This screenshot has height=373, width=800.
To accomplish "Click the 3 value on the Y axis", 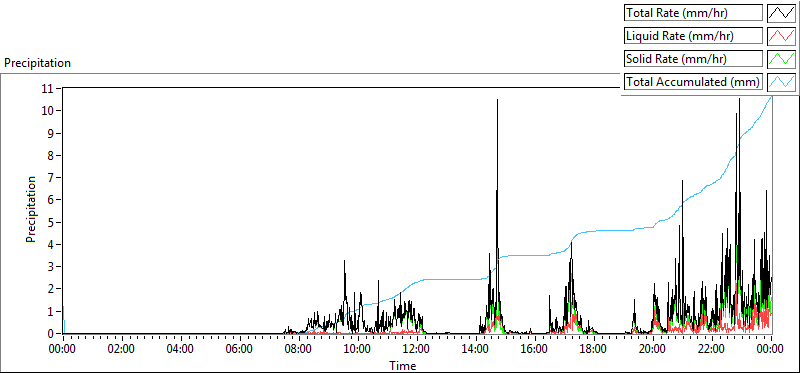I will pyautogui.click(x=52, y=266).
